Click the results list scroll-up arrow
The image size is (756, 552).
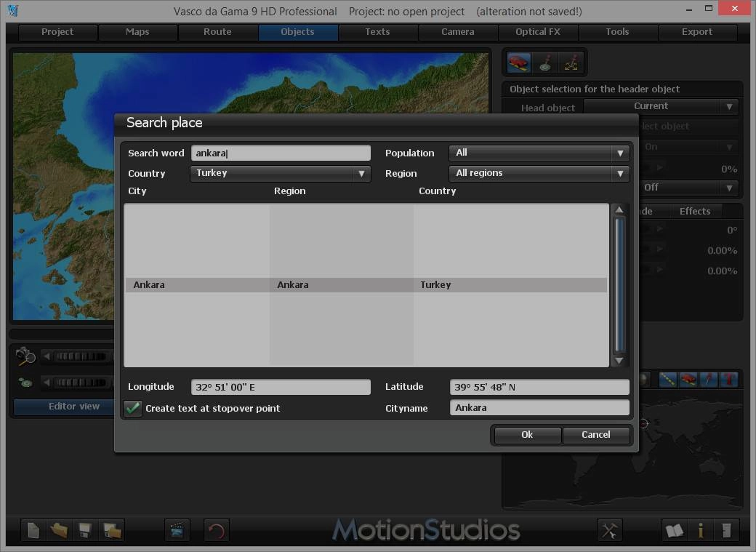619,210
